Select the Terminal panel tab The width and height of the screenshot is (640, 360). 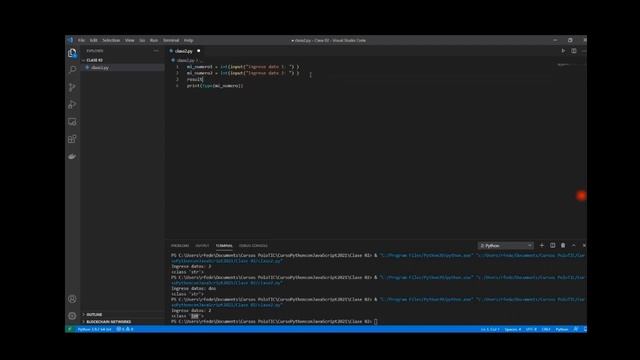pyautogui.click(x=224, y=246)
